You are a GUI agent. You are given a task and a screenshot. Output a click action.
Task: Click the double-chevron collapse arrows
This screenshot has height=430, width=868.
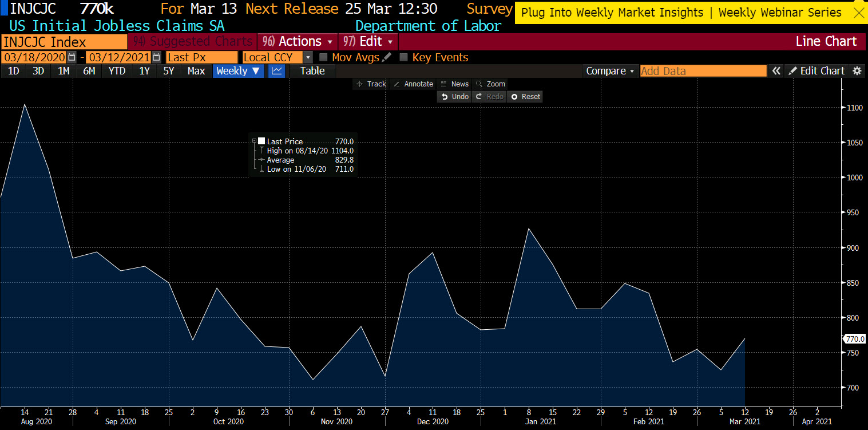[x=776, y=71]
